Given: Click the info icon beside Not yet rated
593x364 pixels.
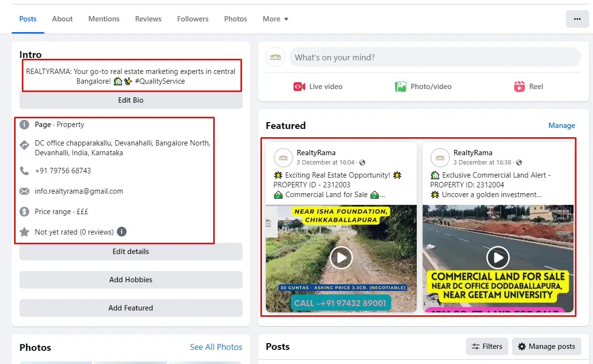Looking at the screenshot, I should tap(122, 232).
